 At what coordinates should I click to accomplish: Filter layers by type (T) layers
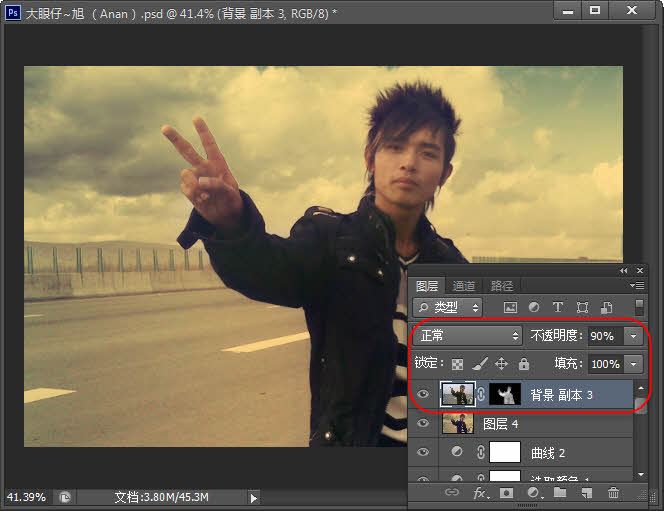[x=557, y=308]
